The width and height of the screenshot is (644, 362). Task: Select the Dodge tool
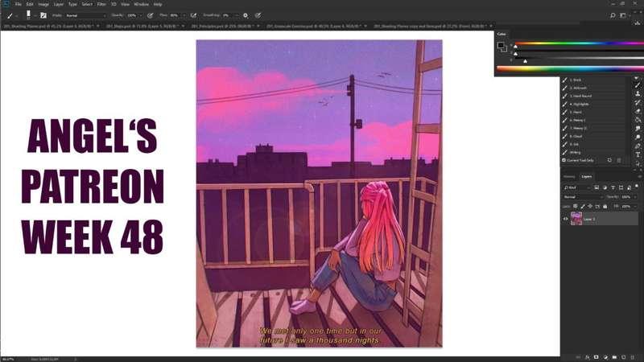(638, 137)
